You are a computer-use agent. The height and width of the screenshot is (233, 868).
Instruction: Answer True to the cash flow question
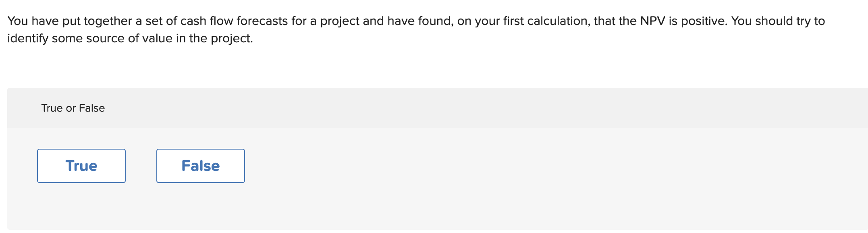click(81, 165)
